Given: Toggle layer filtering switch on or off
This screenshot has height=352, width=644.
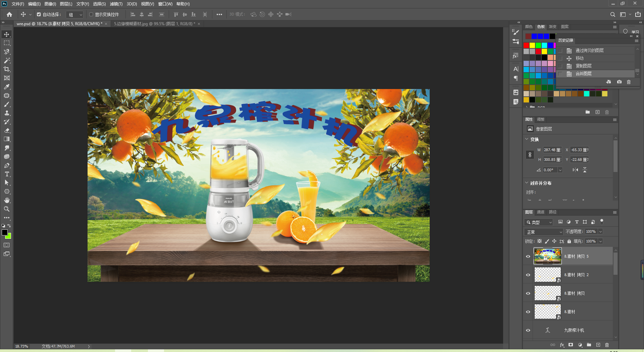Looking at the screenshot, I should [x=602, y=222].
